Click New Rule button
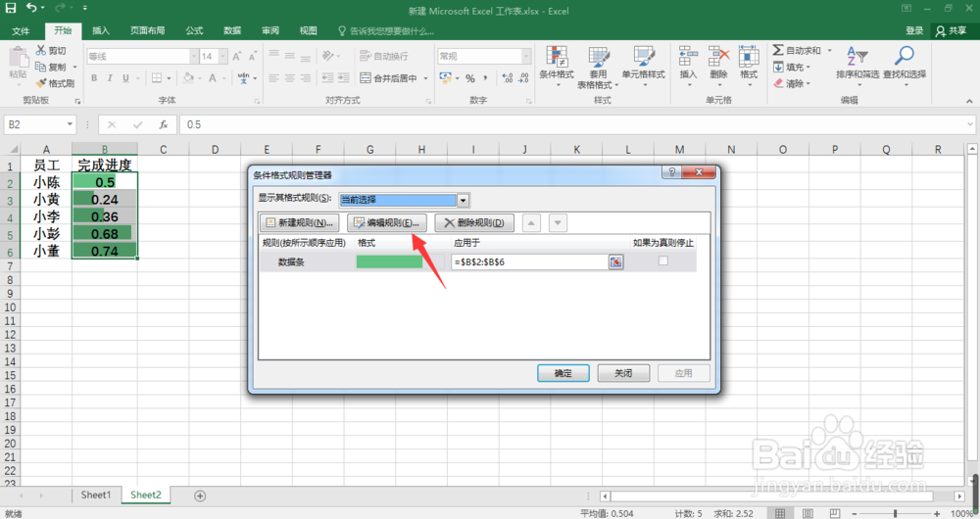The width and height of the screenshot is (980, 519). 299,223
